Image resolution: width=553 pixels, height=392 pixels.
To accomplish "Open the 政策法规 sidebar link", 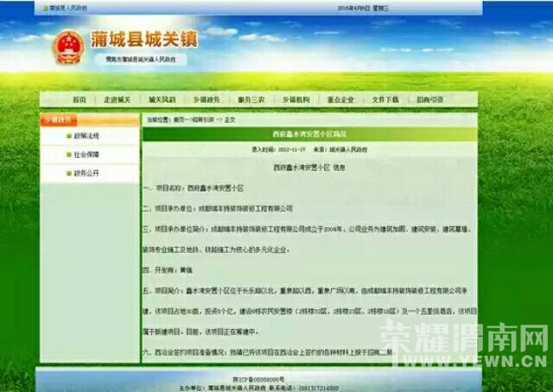I will [x=86, y=136].
